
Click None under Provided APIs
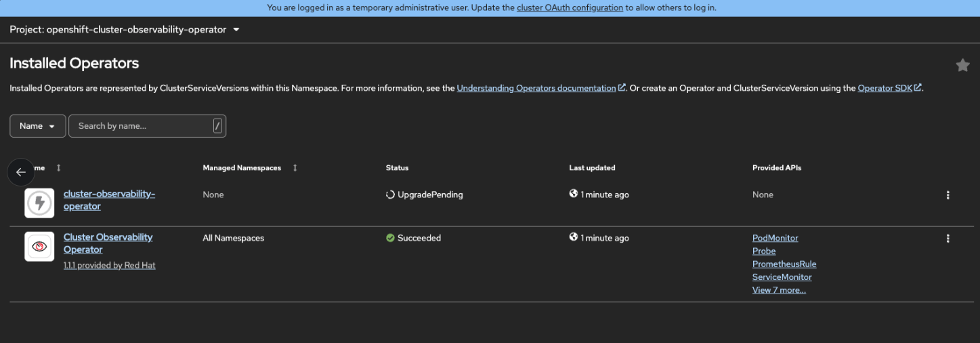[763, 195]
